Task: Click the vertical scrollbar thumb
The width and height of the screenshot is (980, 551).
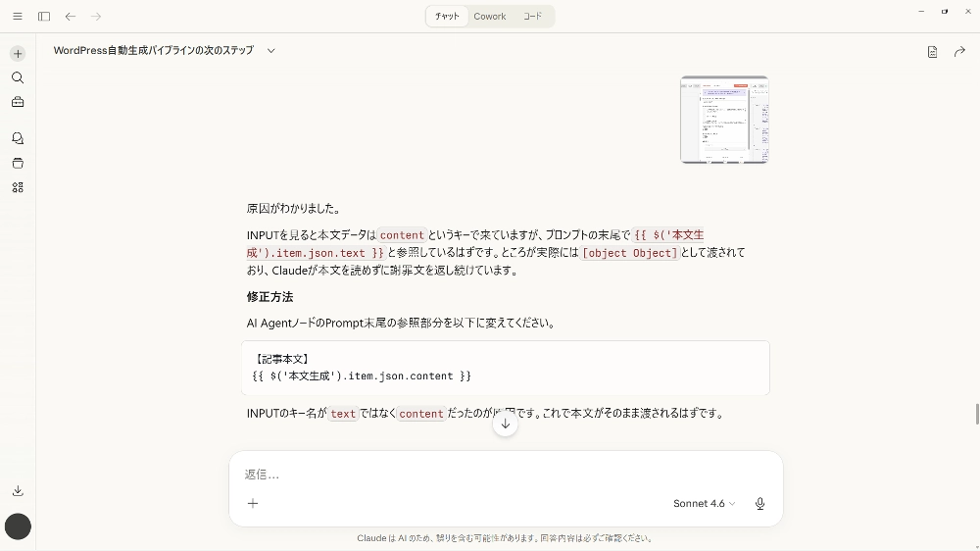Action: [976, 414]
